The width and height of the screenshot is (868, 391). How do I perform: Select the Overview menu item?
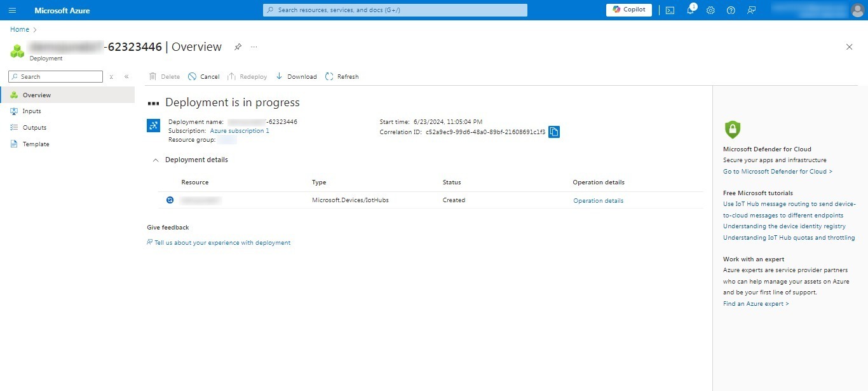click(67, 95)
